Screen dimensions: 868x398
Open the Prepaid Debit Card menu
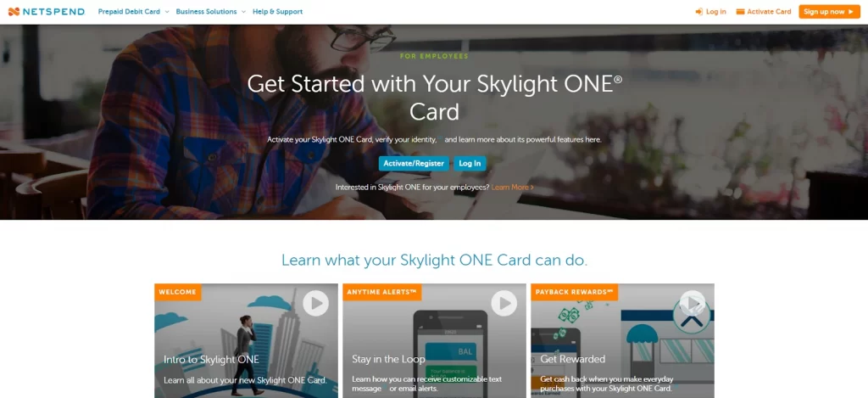tap(129, 12)
